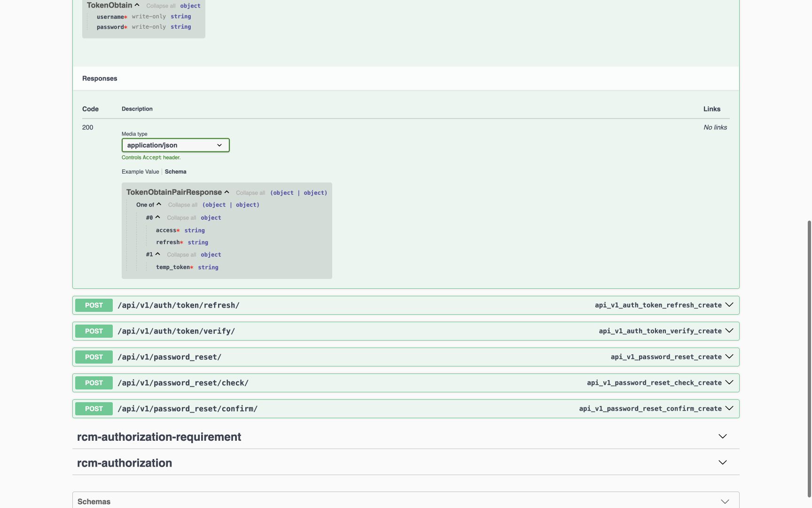Expand POST /api/v1/auth/token/verify/ endpoint
This screenshot has width=812, height=508.
[406, 331]
